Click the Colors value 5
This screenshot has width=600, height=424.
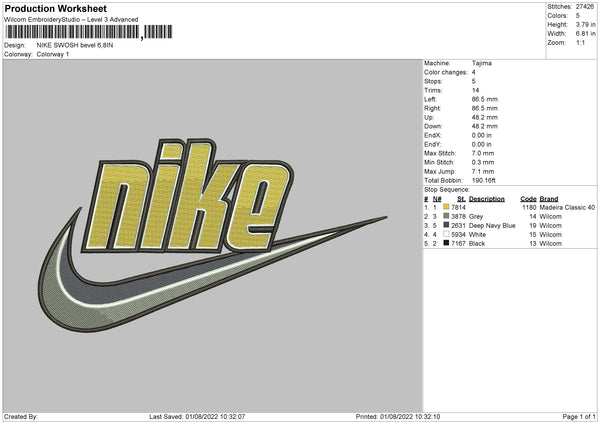pyautogui.click(x=578, y=16)
